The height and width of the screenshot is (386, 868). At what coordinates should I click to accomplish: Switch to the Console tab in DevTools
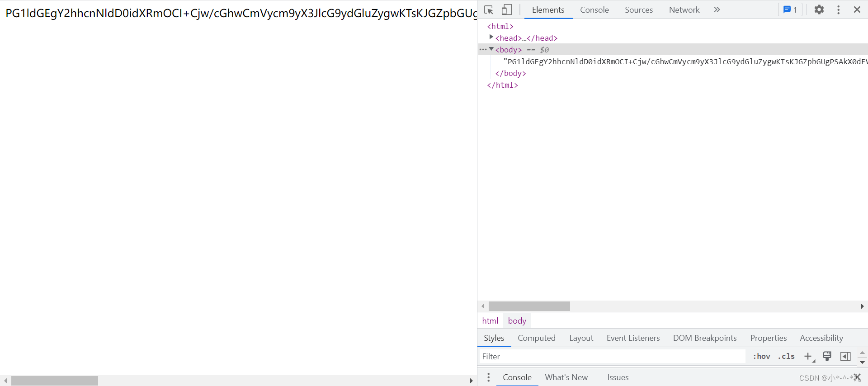(594, 9)
